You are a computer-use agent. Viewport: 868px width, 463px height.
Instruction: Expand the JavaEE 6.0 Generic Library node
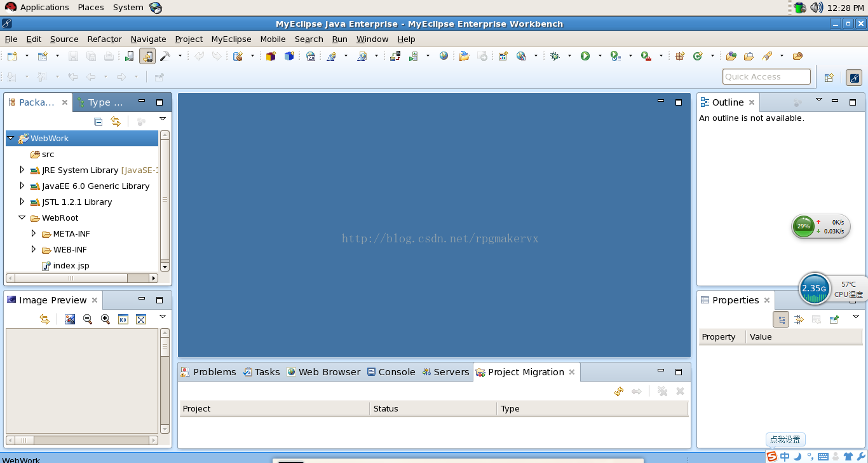pos(22,186)
